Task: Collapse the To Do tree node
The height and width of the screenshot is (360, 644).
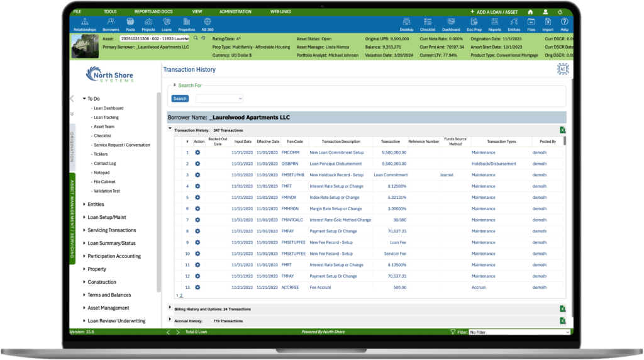Action: pyautogui.click(x=84, y=99)
